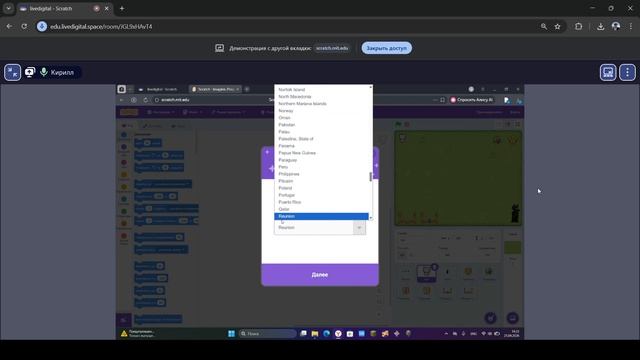Open country combo box dropdown arrow
Image resolution: width=640 pixels, height=360 pixels.
[x=359, y=228]
